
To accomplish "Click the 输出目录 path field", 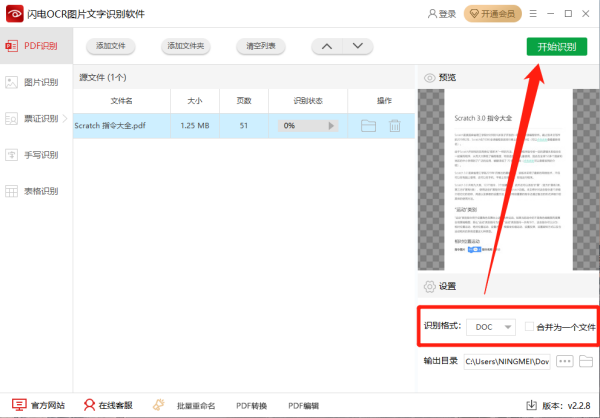I will 506,361.
